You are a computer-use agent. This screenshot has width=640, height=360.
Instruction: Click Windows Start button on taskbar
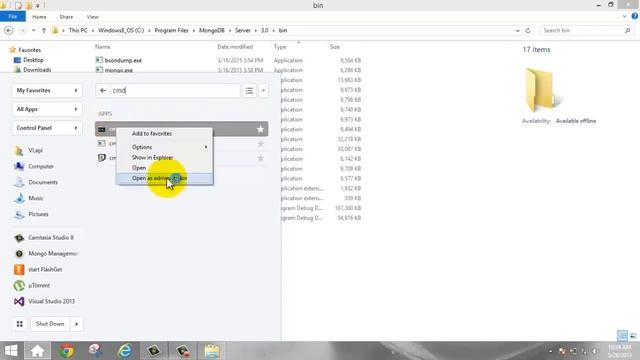[11, 351]
